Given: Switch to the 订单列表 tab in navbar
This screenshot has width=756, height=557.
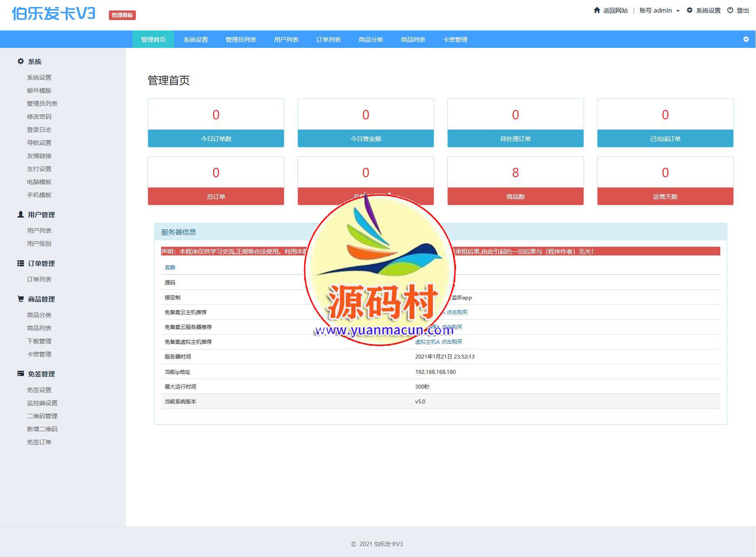Looking at the screenshot, I should [x=328, y=40].
